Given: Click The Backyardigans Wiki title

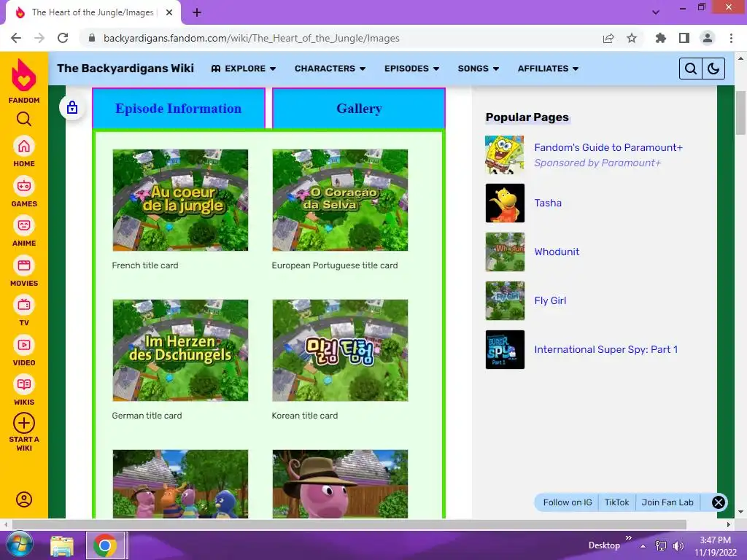Looking at the screenshot, I should (x=125, y=69).
